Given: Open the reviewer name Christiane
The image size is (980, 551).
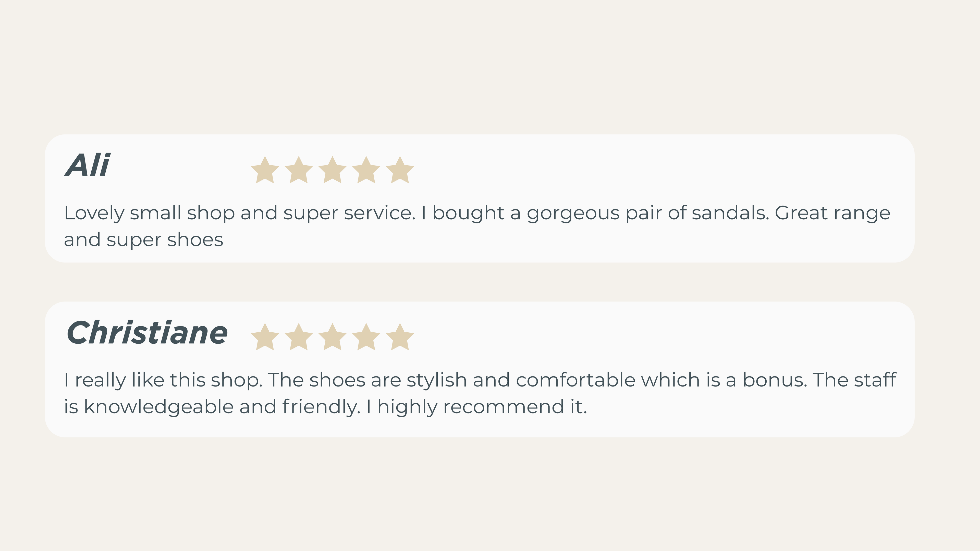Looking at the screenshot, I should pos(147,333).
